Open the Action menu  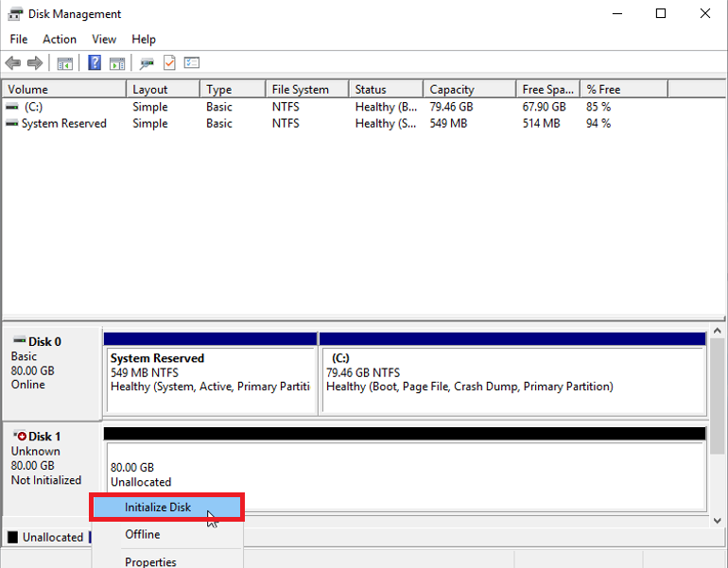60,39
